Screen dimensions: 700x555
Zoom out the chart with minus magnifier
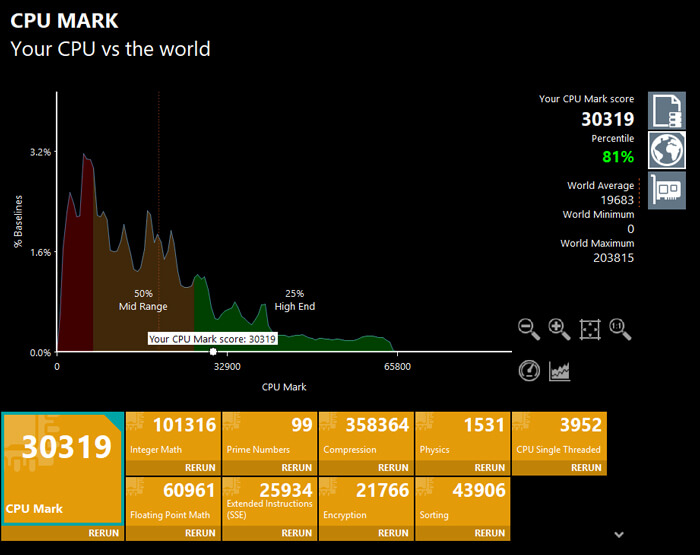pos(529,329)
